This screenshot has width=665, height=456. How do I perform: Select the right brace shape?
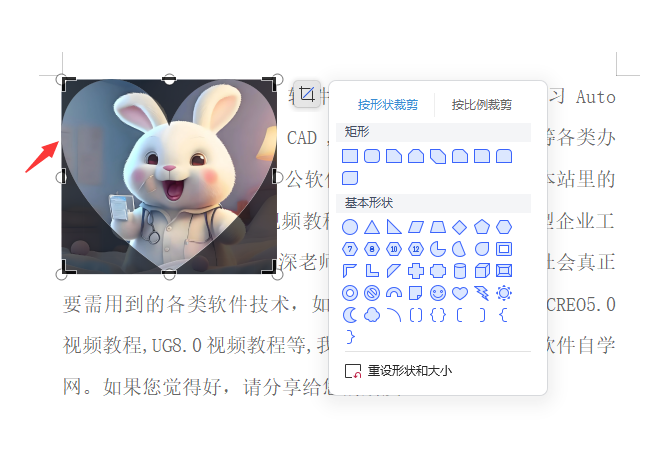[x=350, y=337]
